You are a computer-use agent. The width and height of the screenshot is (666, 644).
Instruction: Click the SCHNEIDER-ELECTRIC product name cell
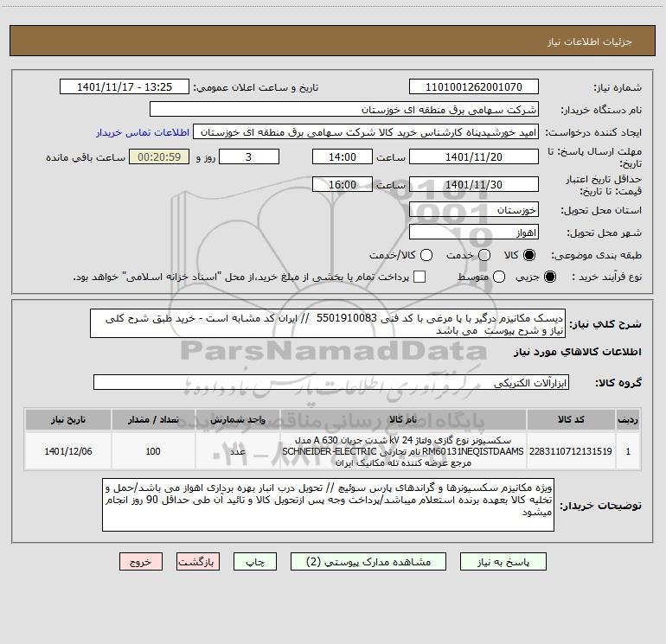[403, 451]
